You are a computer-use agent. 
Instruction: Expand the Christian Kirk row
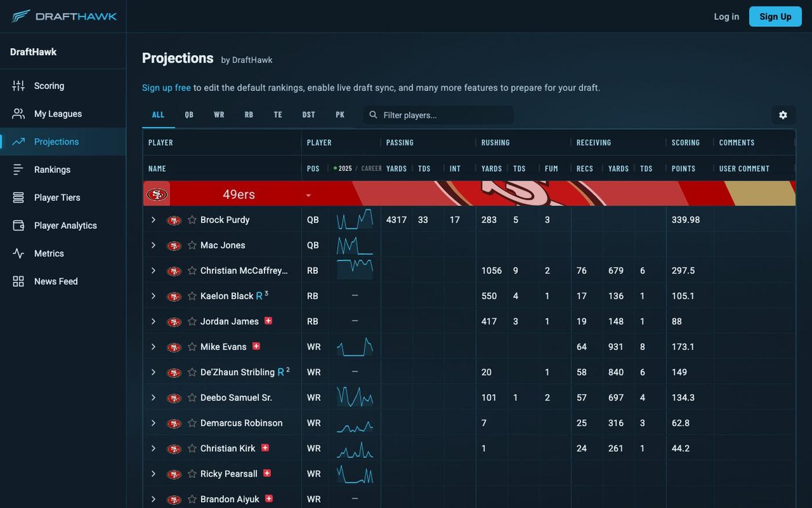click(x=153, y=448)
